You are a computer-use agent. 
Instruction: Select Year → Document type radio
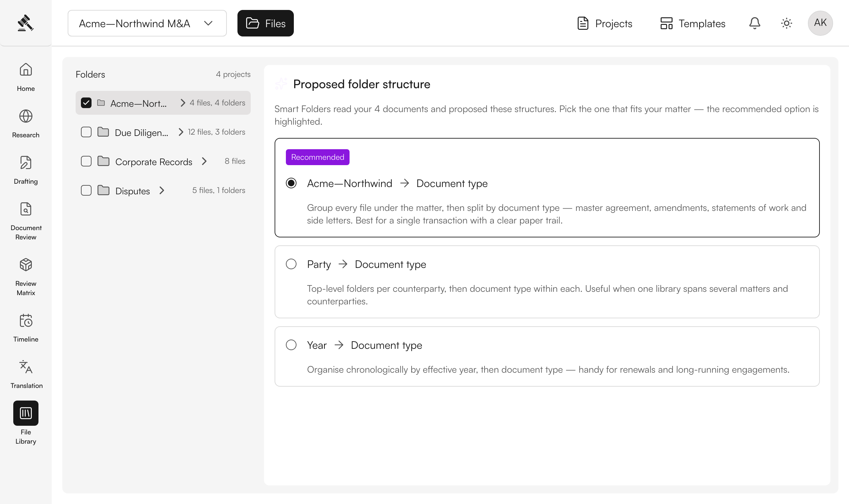coord(291,345)
